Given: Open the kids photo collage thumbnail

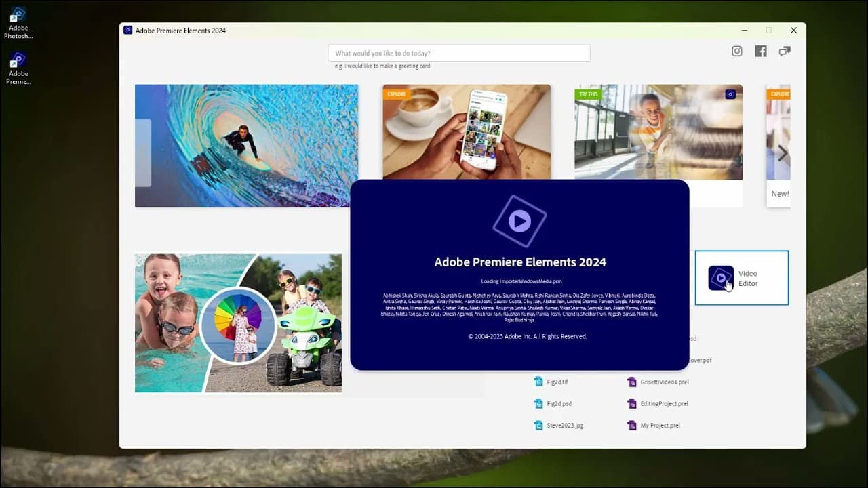Looking at the screenshot, I should pos(238,323).
